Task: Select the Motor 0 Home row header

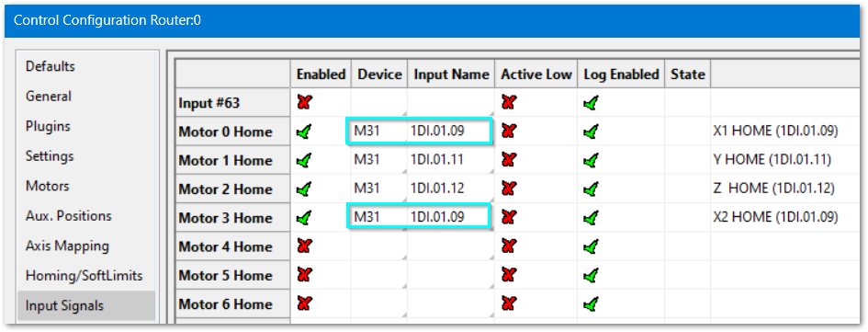Action: click(x=232, y=132)
